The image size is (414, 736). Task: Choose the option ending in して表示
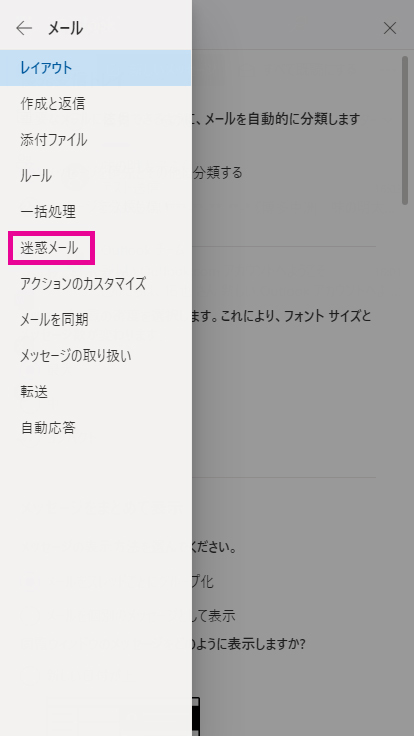(214, 615)
